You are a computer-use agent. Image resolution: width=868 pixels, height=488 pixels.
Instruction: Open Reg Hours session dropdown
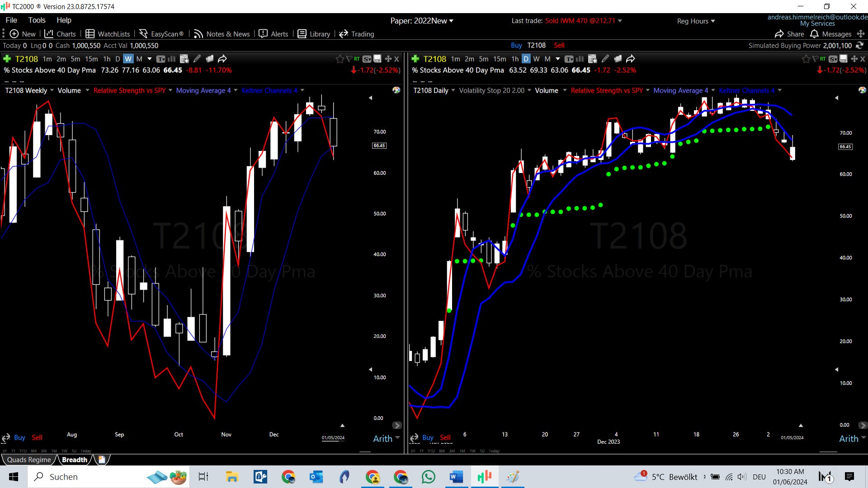[x=696, y=21]
